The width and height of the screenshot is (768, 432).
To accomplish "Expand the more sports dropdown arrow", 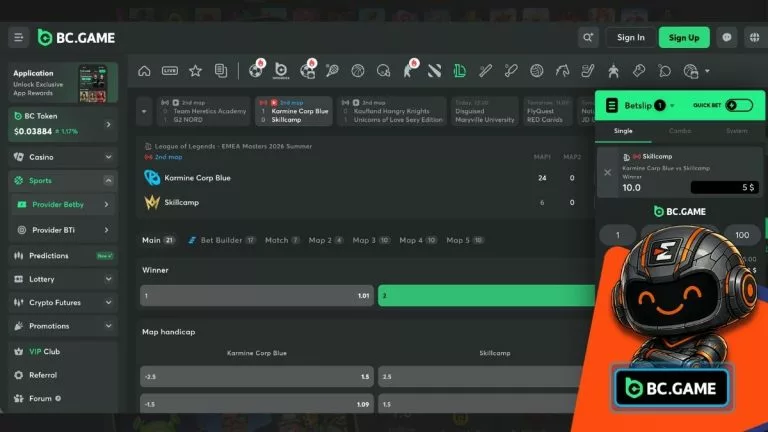I will coord(707,71).
